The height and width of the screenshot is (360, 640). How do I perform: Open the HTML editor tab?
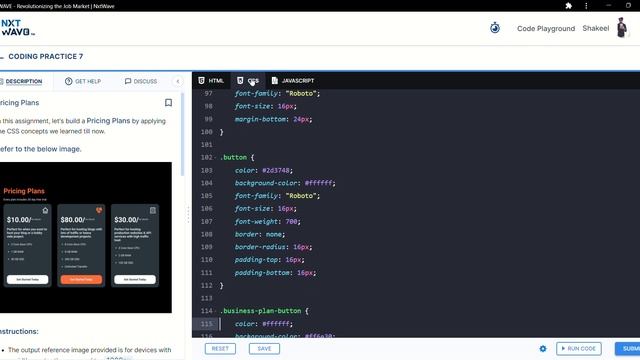point(211,81)
